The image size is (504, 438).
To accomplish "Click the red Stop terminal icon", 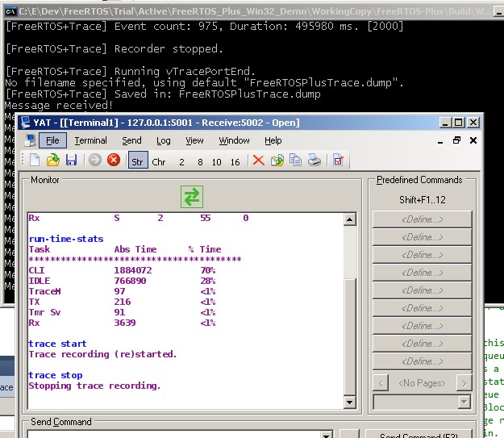I will [114, 161].
